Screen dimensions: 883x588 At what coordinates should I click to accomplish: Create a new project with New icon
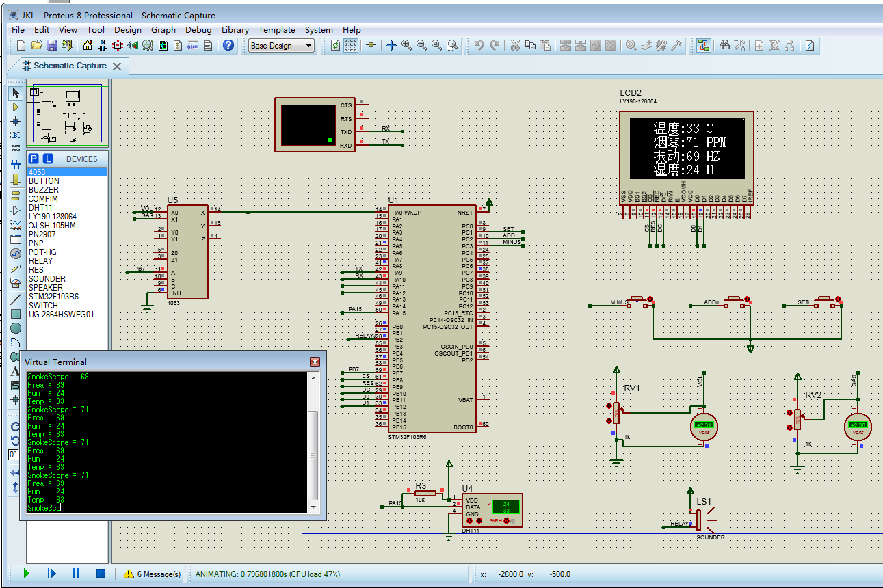tap(21, 45)
